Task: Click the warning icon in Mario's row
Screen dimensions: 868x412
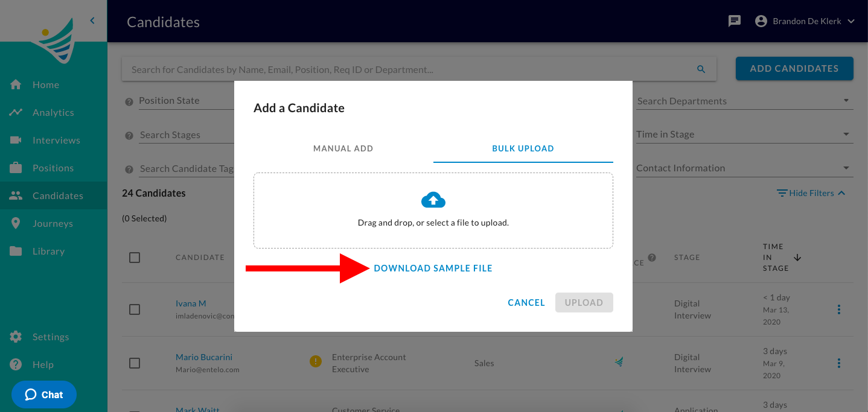Action: 315,361
